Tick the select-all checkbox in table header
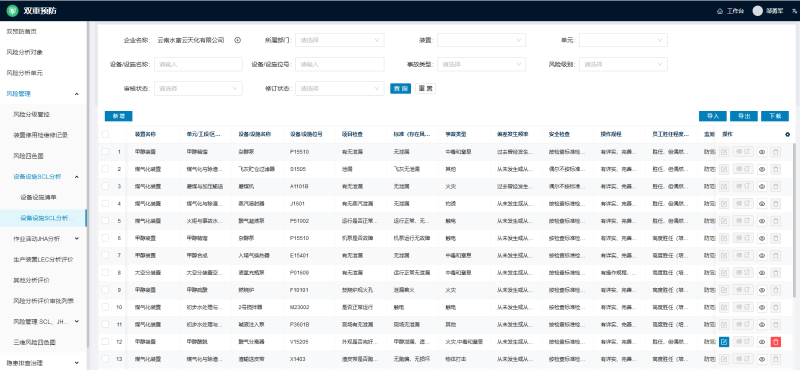Image resolution: width=800 pixels, height=370 pixels. click(105, 134)
